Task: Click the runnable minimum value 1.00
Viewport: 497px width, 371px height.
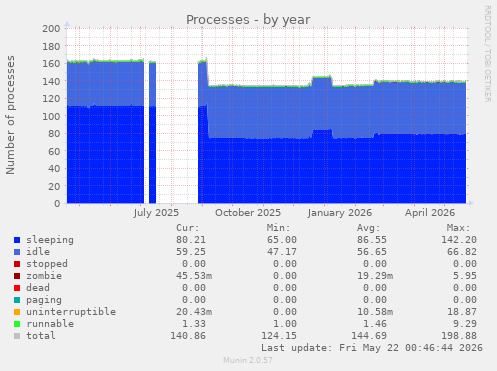Action: pyautogui.click(x=285, y=324)
